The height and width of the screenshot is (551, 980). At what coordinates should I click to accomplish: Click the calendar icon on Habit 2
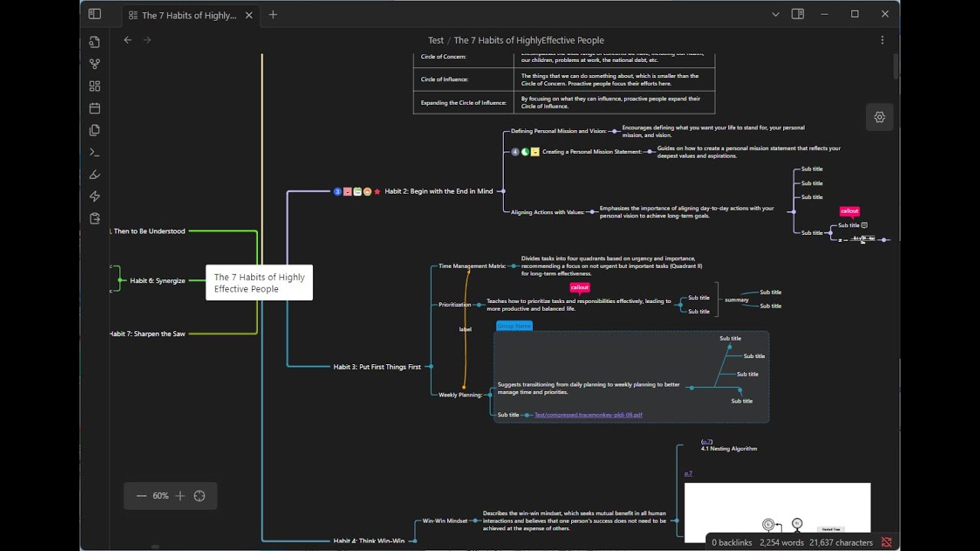click(x=358, y=191)
